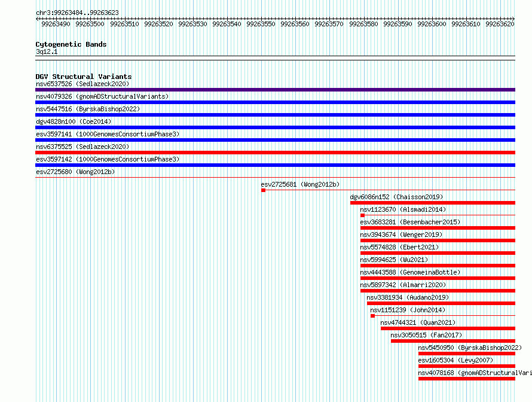Click the red esv3683281 variant bar
The image size is (532, 402).
(x=438, y=228)
